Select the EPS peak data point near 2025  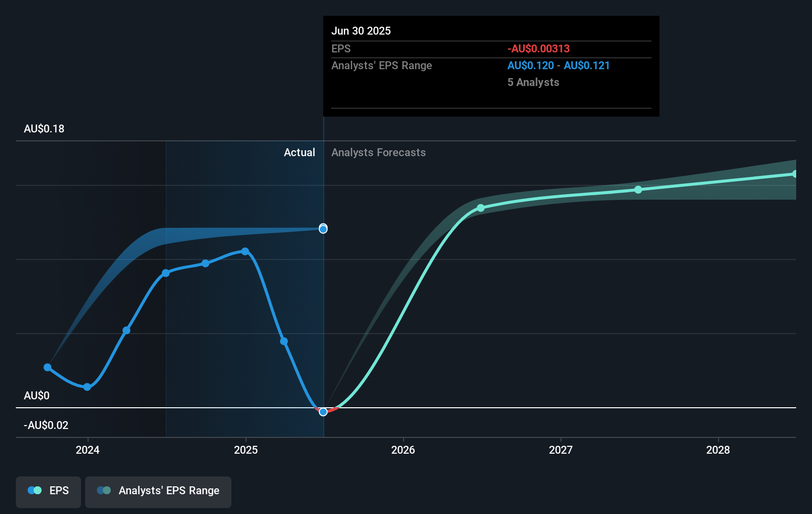coord(245,252)
